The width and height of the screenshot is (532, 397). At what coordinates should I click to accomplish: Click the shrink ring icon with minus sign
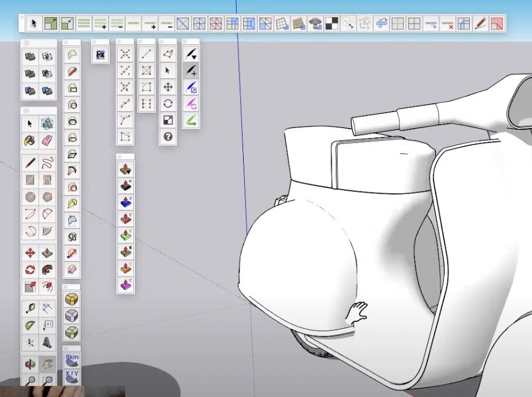coord(117,23)
